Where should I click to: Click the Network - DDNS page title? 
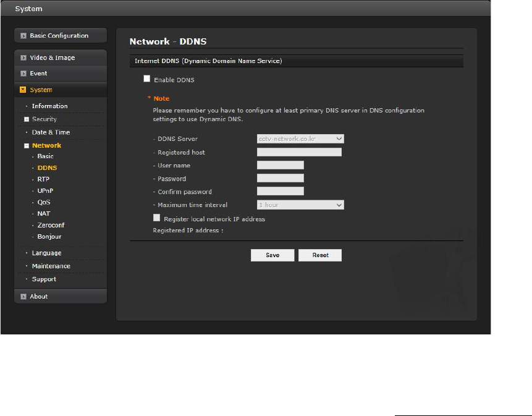click(x=168, y=41)
